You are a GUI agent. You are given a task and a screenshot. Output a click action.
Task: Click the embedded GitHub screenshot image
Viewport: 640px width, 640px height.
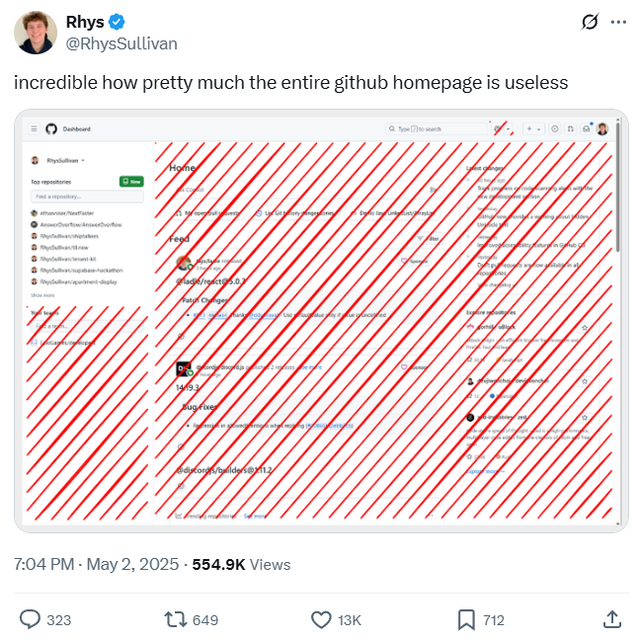coord(321,320)
